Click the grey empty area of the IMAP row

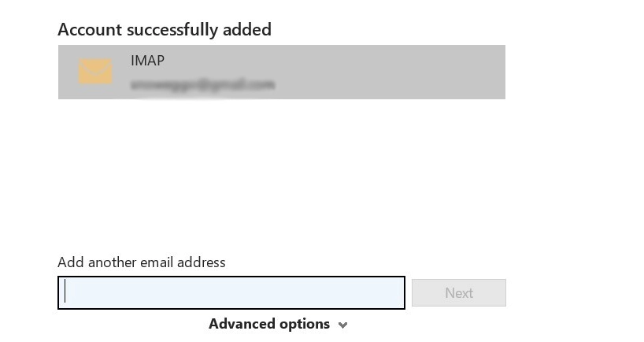point(394,72)
